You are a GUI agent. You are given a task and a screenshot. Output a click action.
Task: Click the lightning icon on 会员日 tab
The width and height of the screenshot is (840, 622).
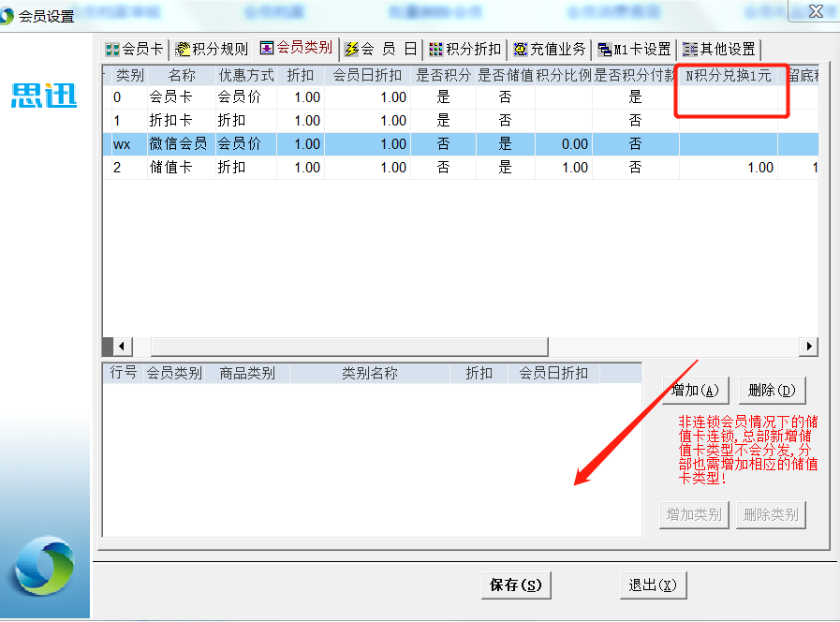(x=351, y=50)
